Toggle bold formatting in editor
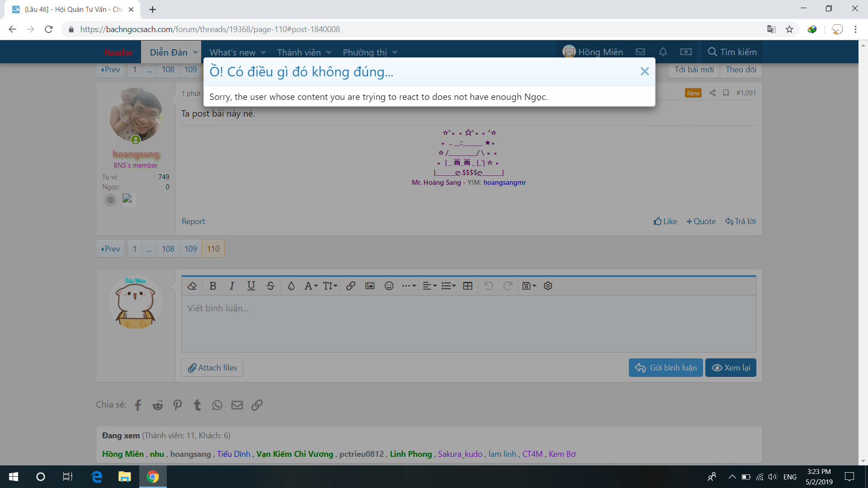 (212, 286)
